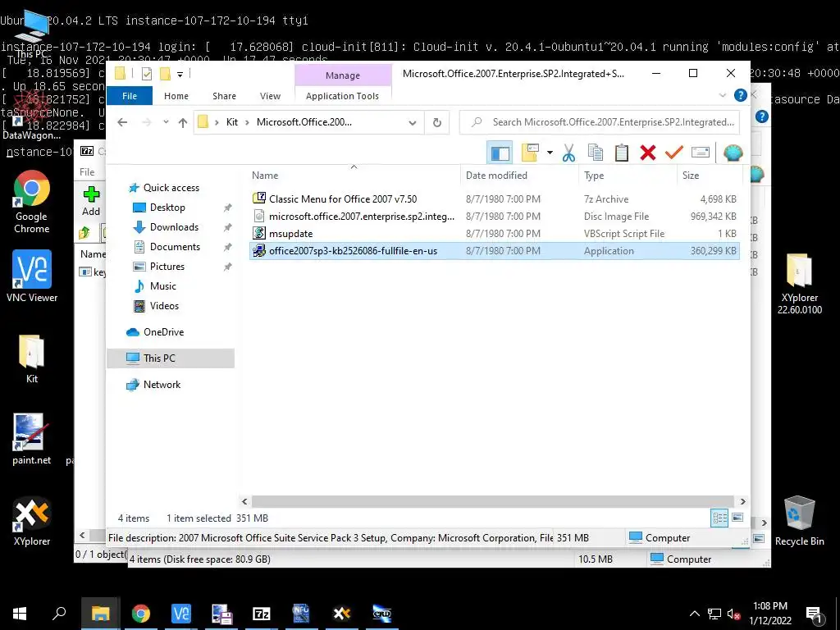840x630 pixels.
Task: Click New Folder icon in Quick Access Toolbar
Action: (165, 74)
